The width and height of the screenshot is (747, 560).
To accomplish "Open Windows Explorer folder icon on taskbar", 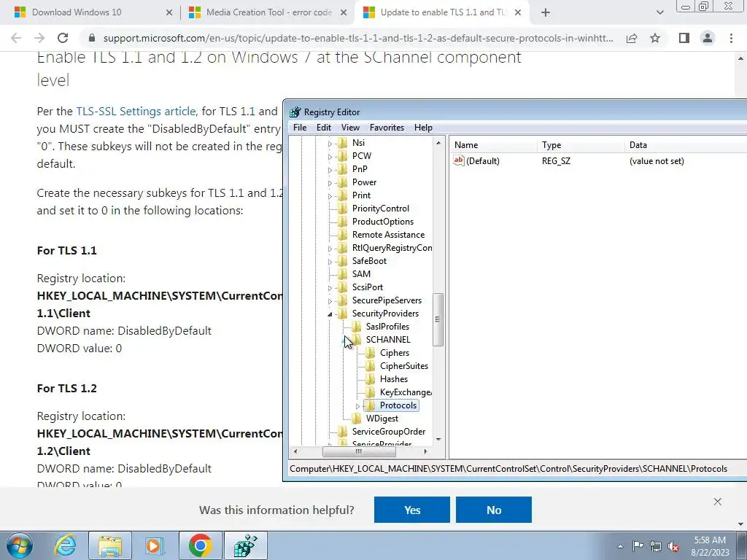I will pyautogui.click(x=110, y=545).
